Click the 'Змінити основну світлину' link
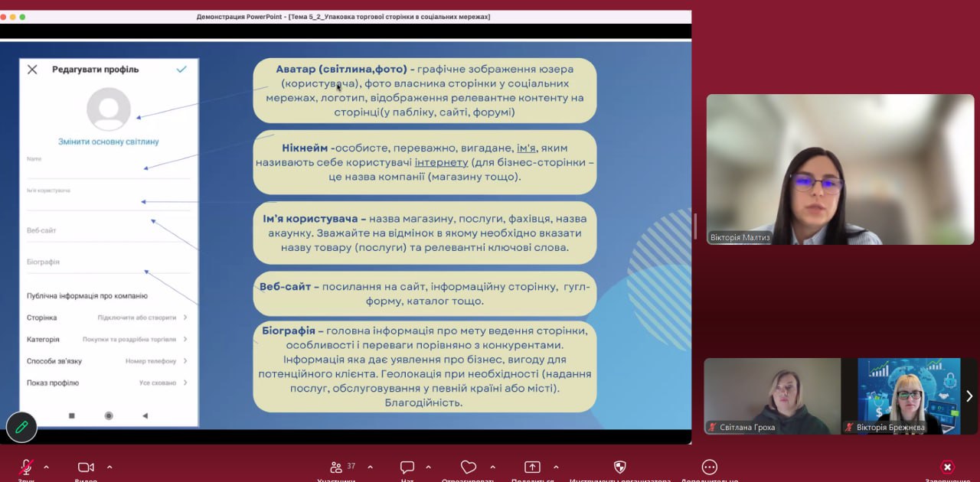Image resolution: width=980 pixels, height=482 pixels. [109, 142]
